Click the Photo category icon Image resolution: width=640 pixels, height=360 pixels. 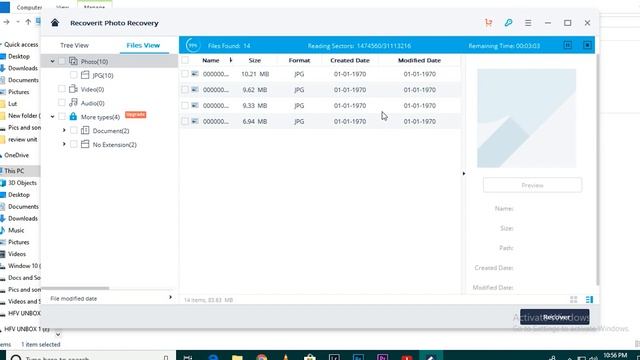tap(73, 61)
